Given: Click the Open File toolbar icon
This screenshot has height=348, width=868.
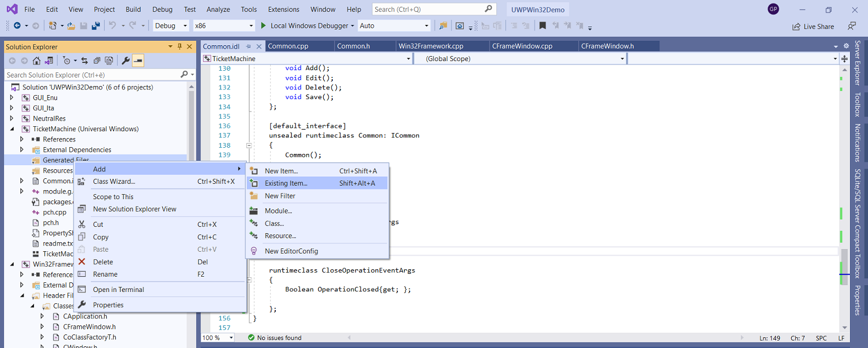Looking at the screenshot, I should point(71,25).
